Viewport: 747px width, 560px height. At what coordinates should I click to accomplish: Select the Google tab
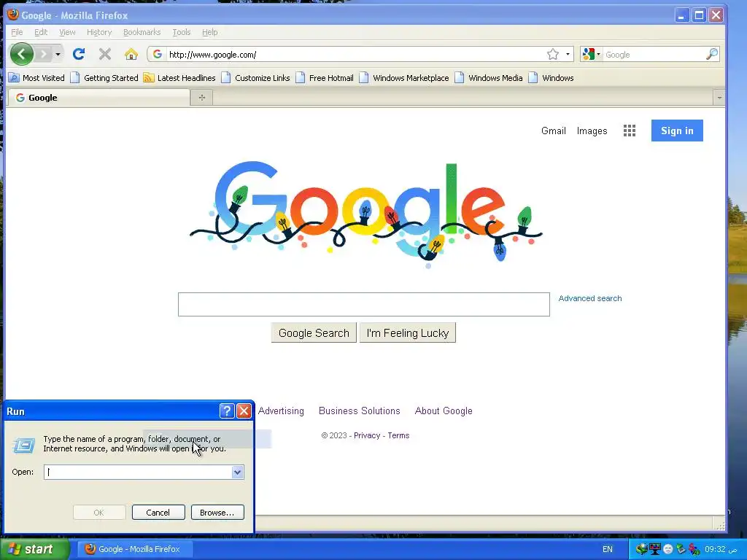point(99,98)
